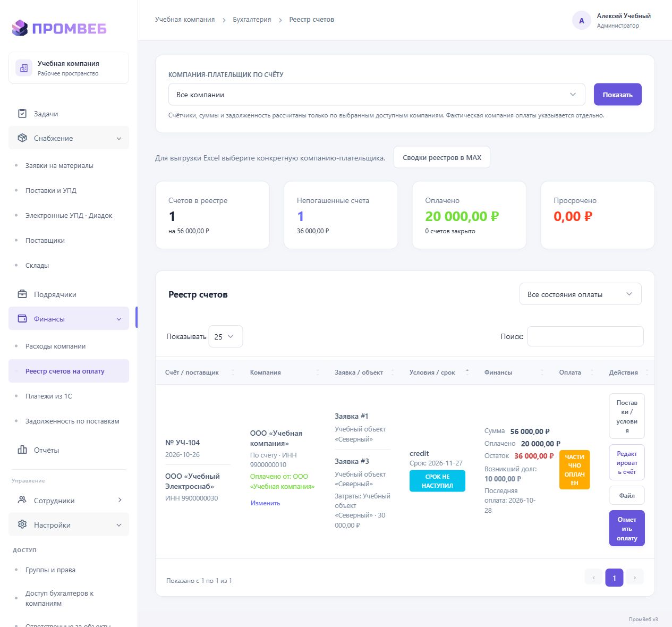The width and height of the screenshot is (672, 627).
Task: Click the Настройки gear icon
Action: point(22,525)
